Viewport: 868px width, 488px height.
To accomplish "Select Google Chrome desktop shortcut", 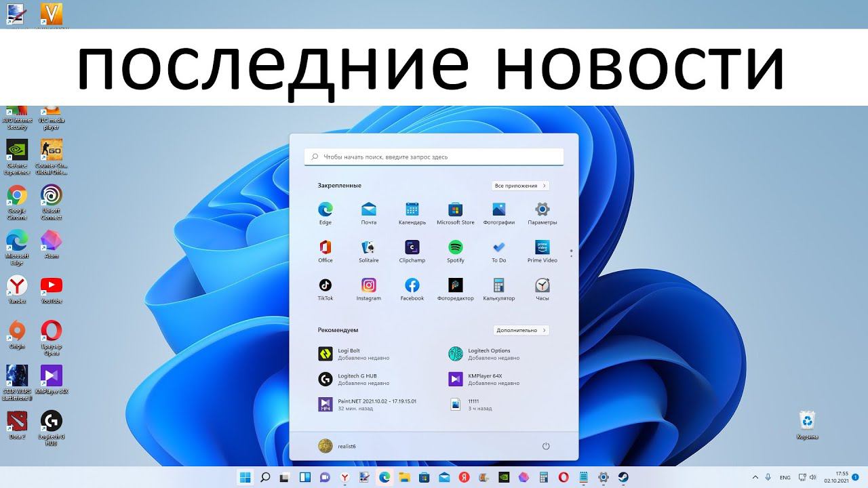I will click(x=17, y=203).
